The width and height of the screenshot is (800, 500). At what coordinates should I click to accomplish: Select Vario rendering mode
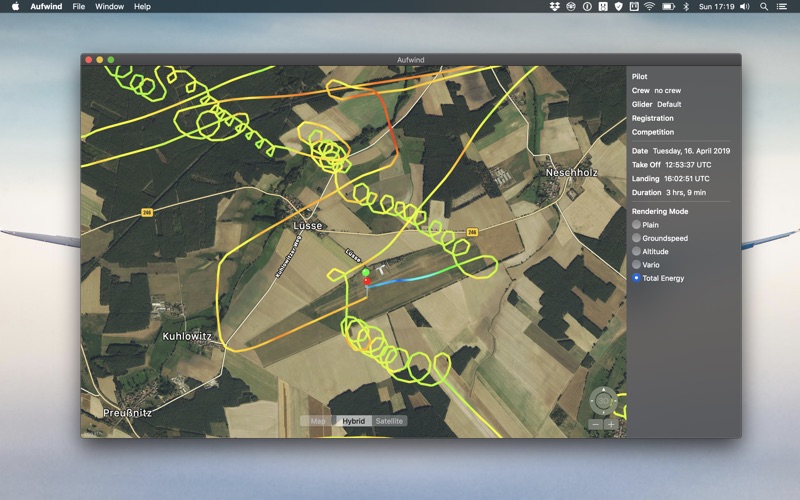[x=636, y=264]
